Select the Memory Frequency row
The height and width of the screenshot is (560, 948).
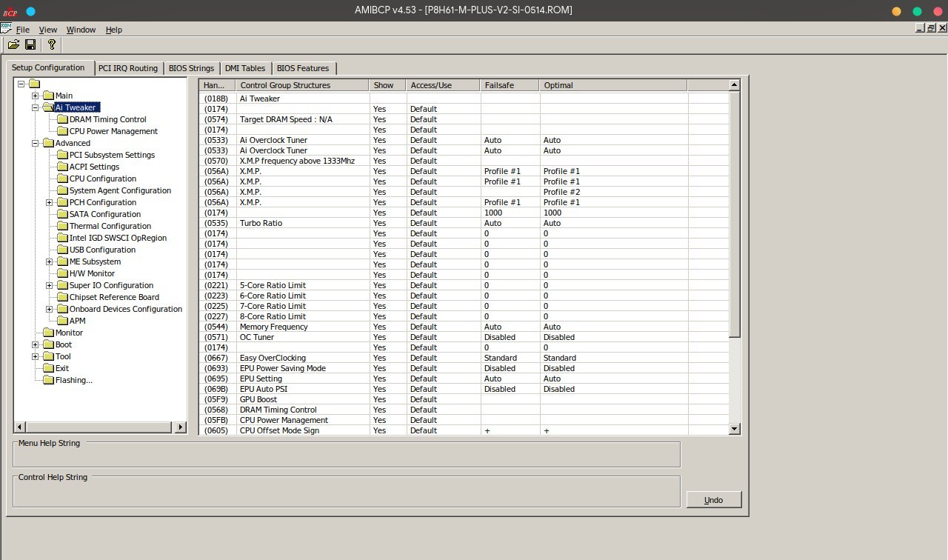tap(464, 327)
